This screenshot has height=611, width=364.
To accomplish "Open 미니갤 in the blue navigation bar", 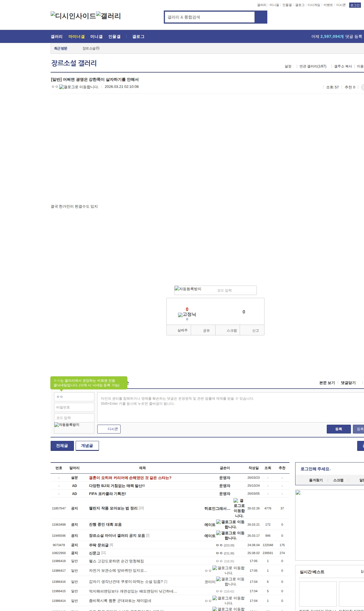I will (96, 36).
